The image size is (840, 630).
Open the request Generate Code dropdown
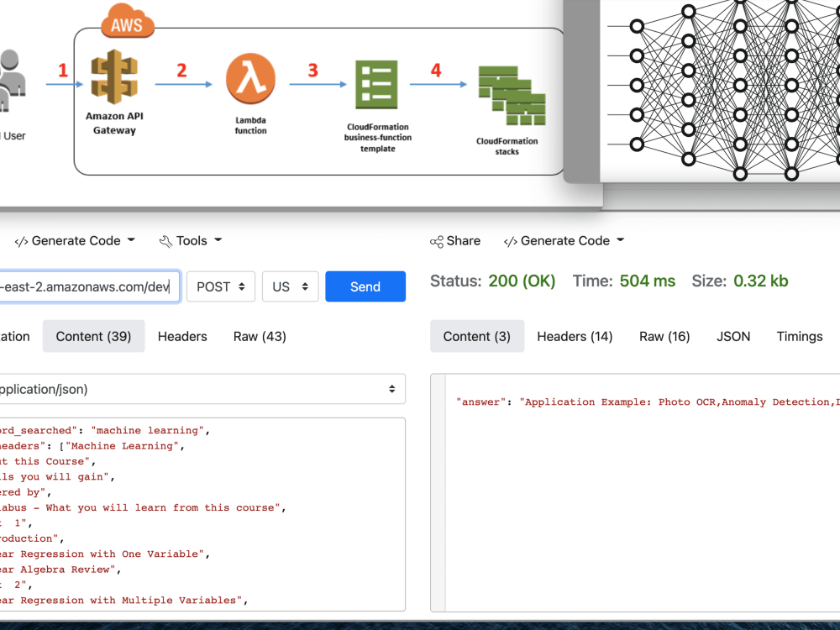coord(75,241)
